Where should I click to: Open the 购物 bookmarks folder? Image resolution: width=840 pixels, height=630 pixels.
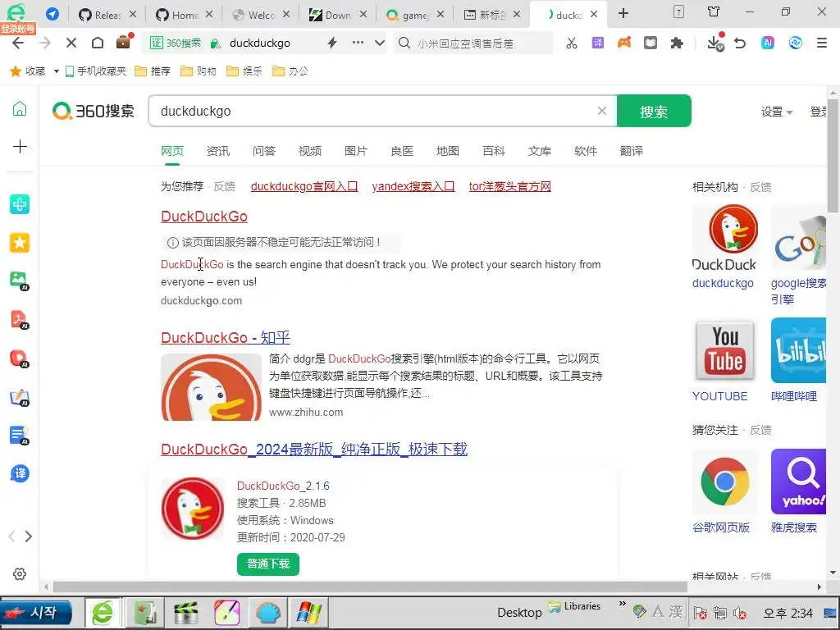(199, 71)
